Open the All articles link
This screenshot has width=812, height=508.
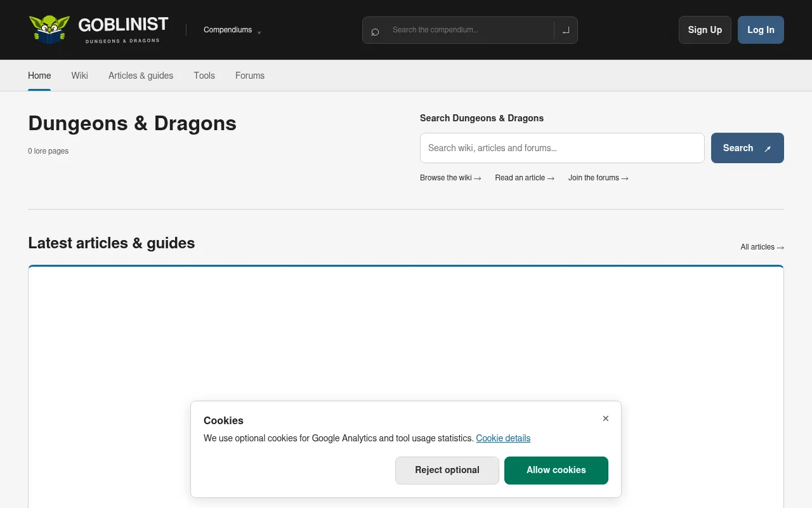(762, 247)
